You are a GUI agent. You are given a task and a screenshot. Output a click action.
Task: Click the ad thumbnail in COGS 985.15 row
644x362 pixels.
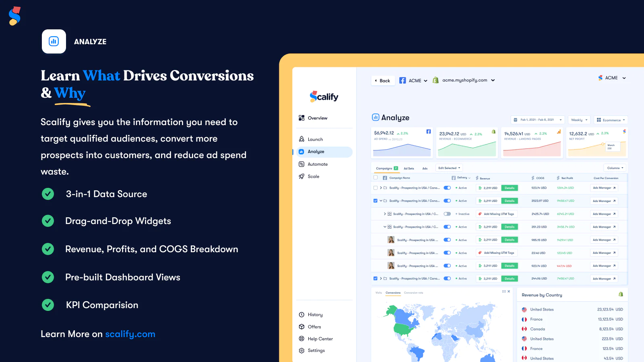pos(391,240)
